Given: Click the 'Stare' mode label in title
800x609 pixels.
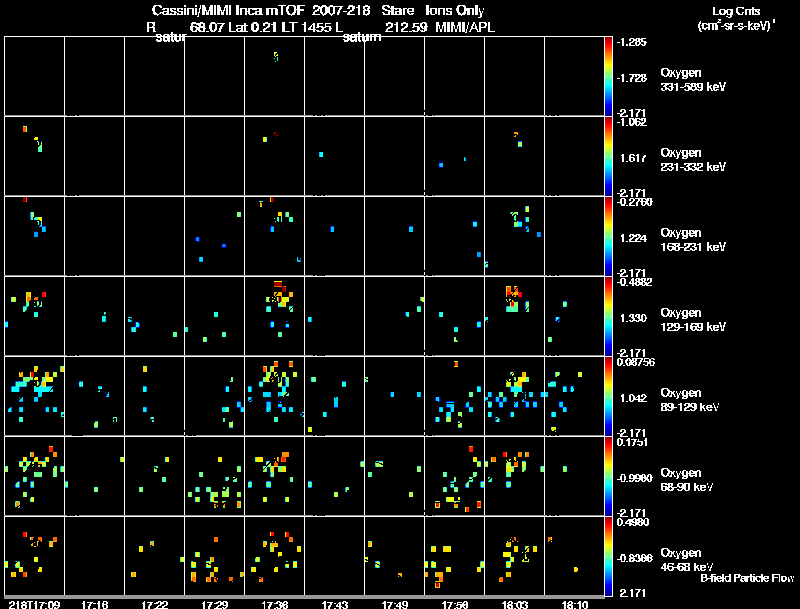Looking at the screenshot, I should (x=397, y=10).
